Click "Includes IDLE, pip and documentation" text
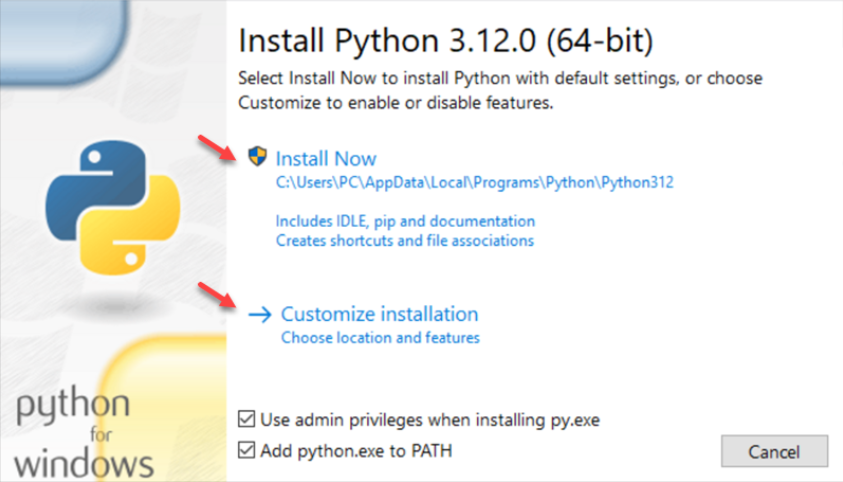 coord(405,221)
